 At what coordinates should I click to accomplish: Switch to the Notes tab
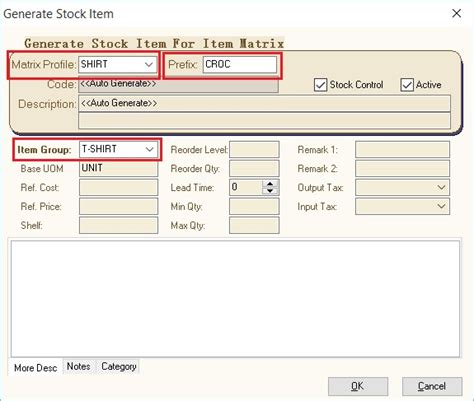pyautogui.click(x=79, y=367)
